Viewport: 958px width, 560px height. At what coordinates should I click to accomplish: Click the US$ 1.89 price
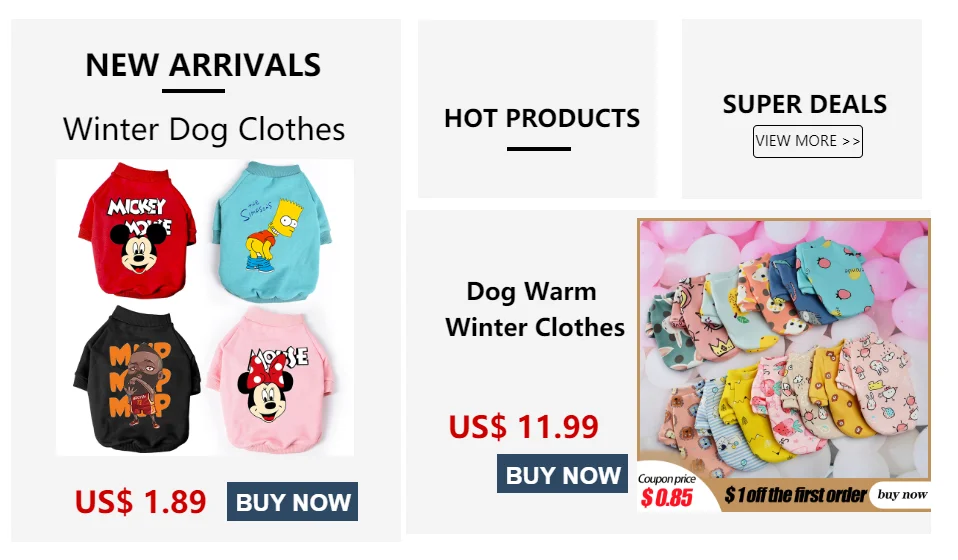click(x=141, y=502)
